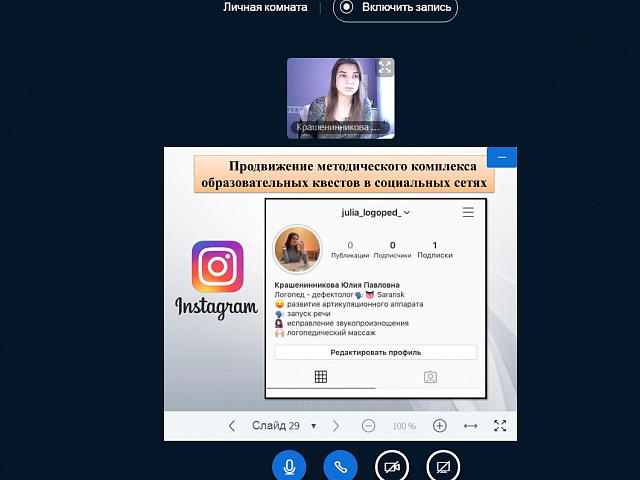The height and width of the screenshot is (480, 640).
Task: Mute the microphone
Action: tap(289, 466)
